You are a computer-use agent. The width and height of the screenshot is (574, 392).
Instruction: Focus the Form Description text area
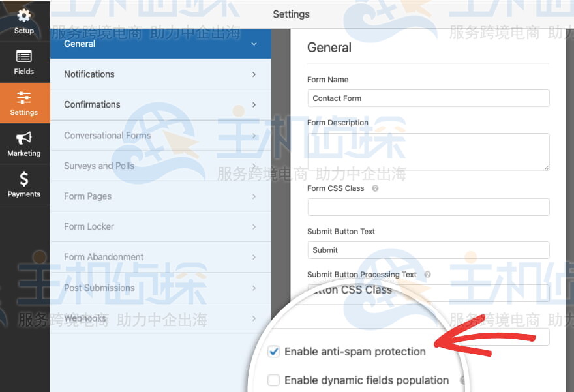(x=429, y=152)
